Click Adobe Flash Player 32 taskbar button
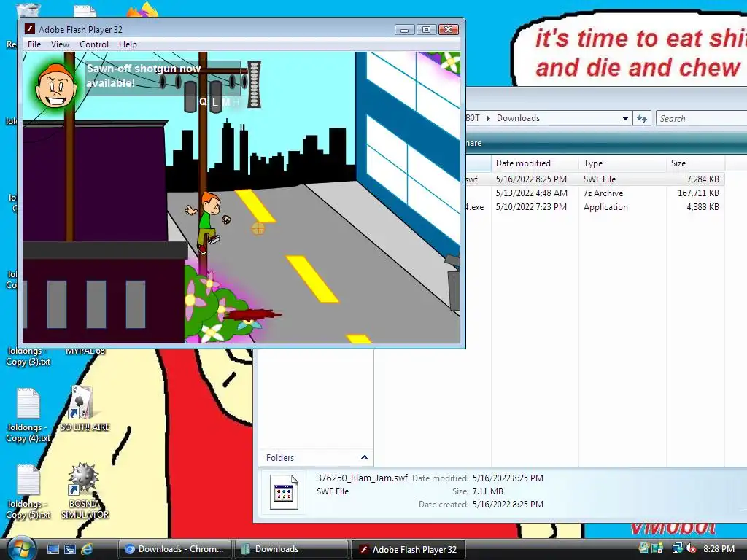 tap(408, 550)
